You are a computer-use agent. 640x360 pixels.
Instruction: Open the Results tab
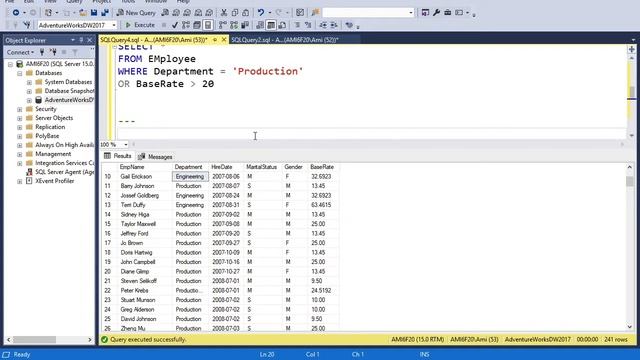point(118,156)
